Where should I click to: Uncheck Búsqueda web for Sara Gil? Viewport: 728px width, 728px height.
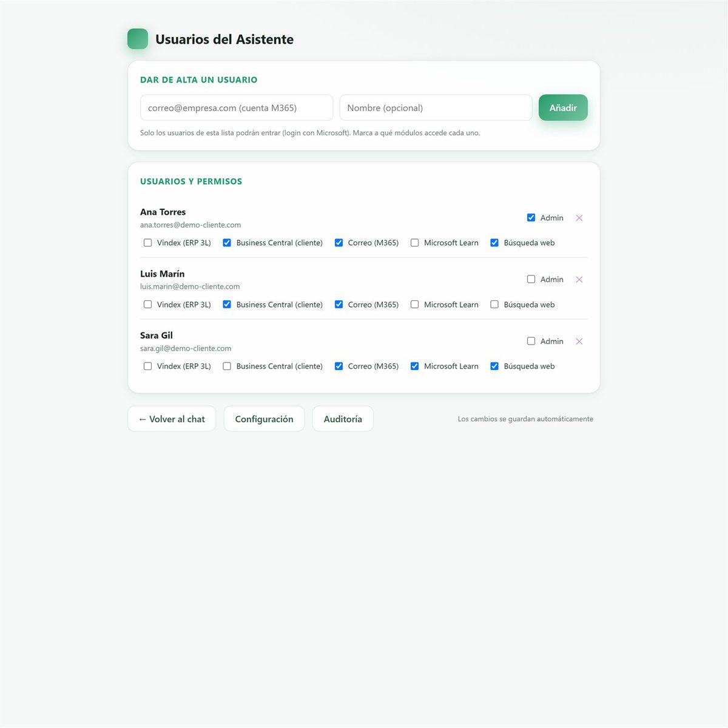[494, 366]
